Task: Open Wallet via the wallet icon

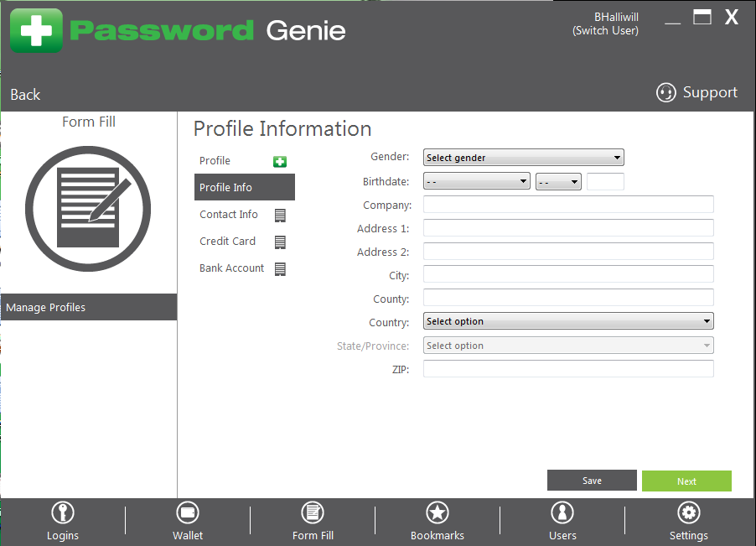Action: pyautogui.click(x=188, y=512)
